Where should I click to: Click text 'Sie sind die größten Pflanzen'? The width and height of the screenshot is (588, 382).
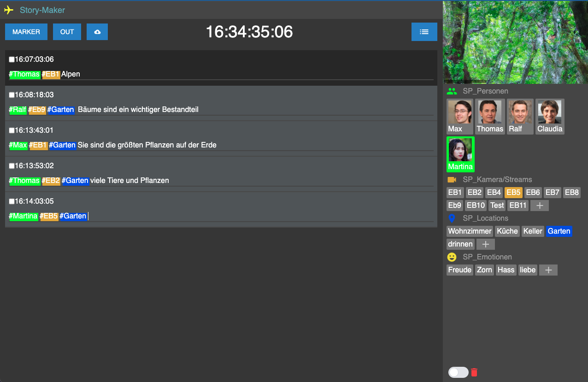pos(125,145)
